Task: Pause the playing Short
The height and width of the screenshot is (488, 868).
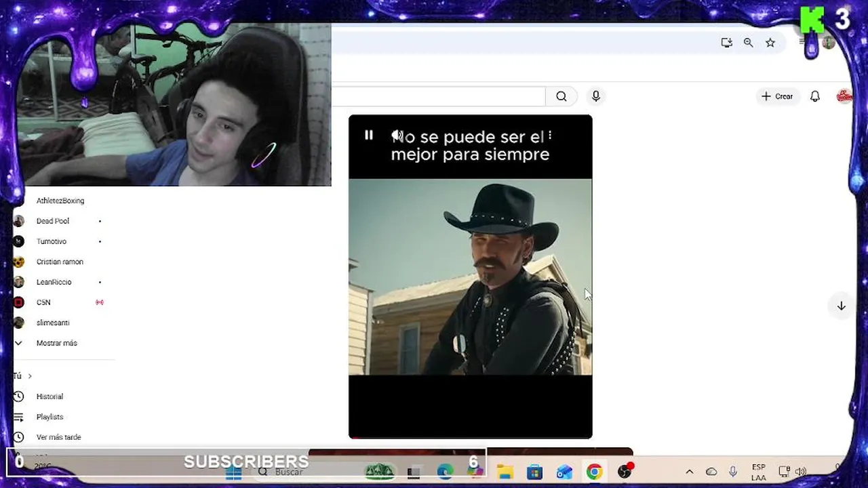Action: pyautogui.click(x=369, y=136)
